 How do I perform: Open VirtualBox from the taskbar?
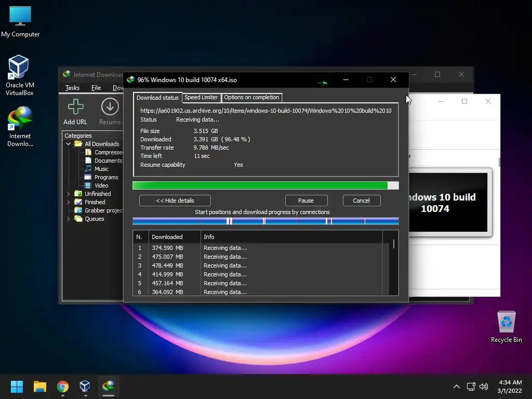pos(85,387)
